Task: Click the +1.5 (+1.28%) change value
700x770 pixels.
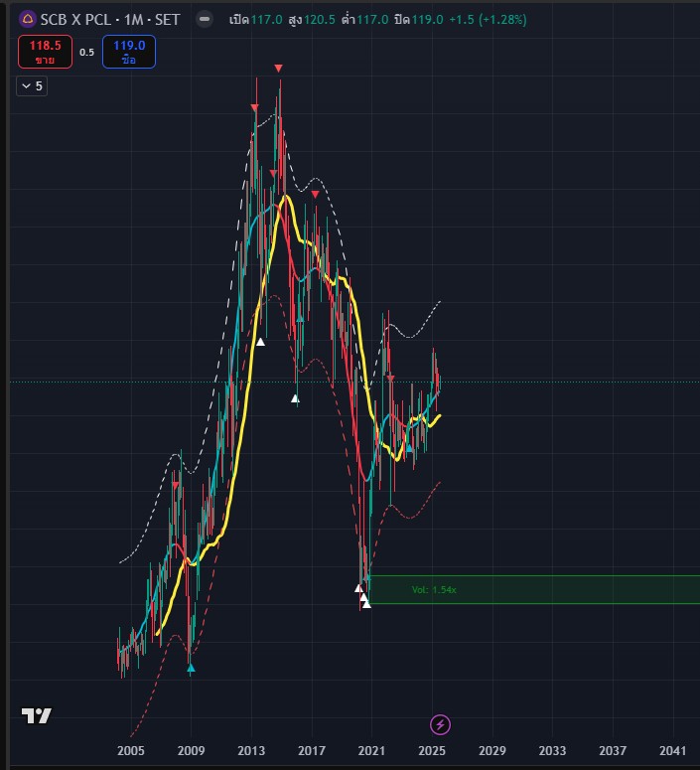Action: (488, 20)
